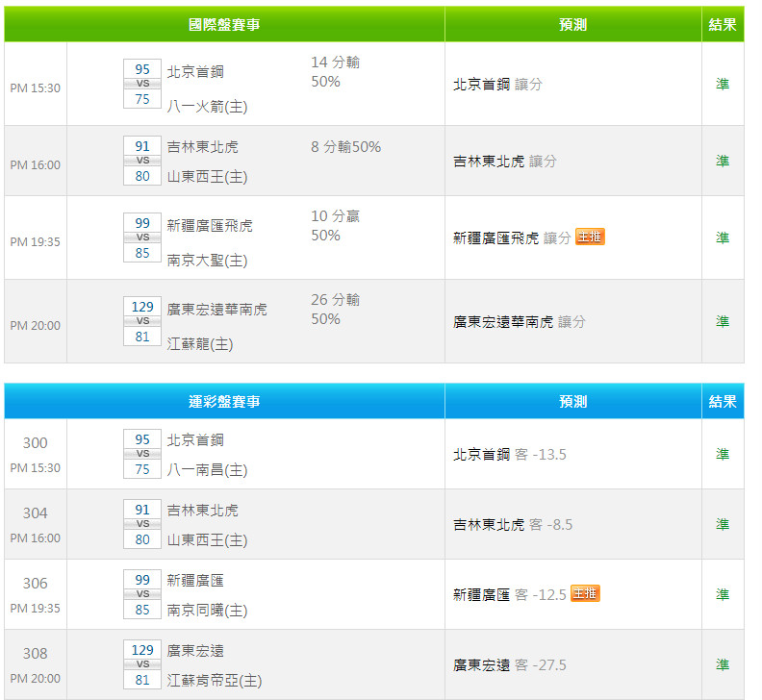
Task: Click the 準 result for 廣東宏遠 客 -27.5
Action: coord(723,664)
